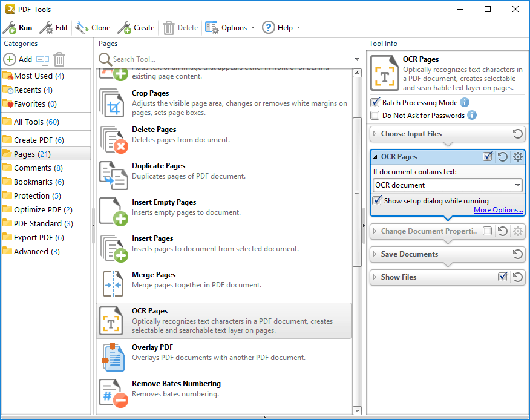Image resolution: width=530 pixels, height=420 pixels.
Task: Click the delete category trash icon
Action: [x=59, y=59]
